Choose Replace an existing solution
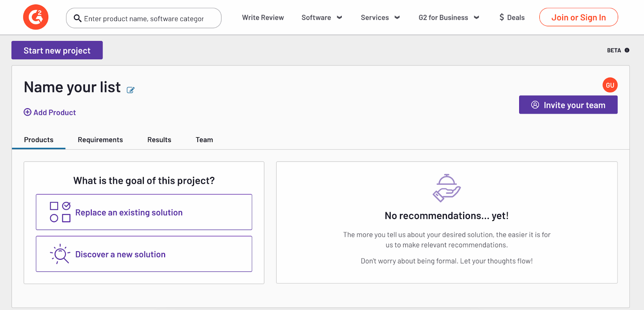 pyautogui.click(x=144, y=212)
